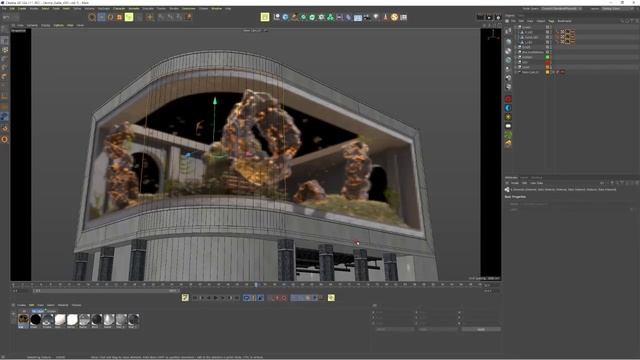Toggle visibility dots on top object row
The width and height of the screenshot is (640, 360).
click(551, 27)
